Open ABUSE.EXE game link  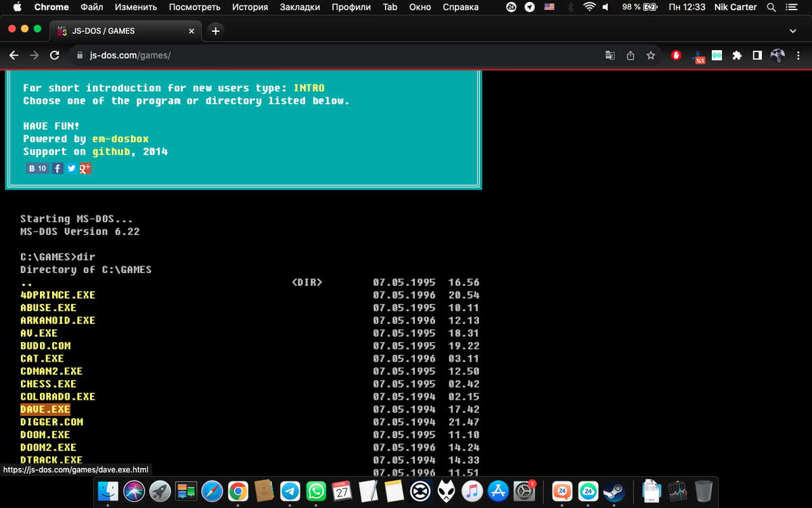coord(48,308)
